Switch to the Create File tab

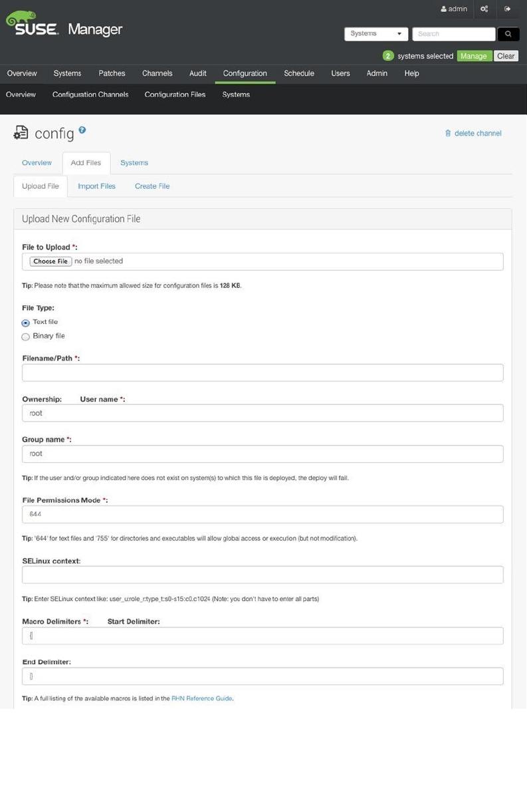[x=152, y=186]
